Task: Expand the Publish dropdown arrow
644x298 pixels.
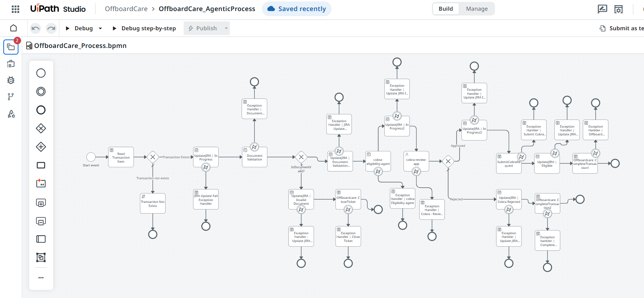Action: point(226,28)
